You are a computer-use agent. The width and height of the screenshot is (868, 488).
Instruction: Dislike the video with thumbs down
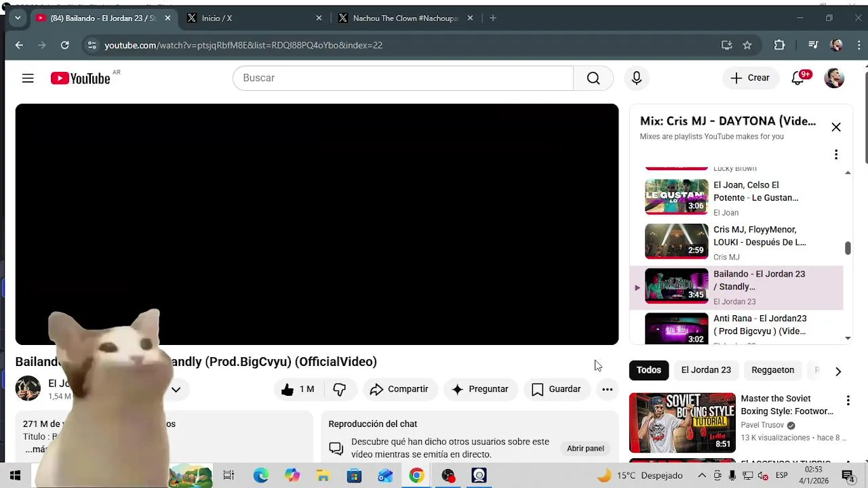(x=340, y=389)
